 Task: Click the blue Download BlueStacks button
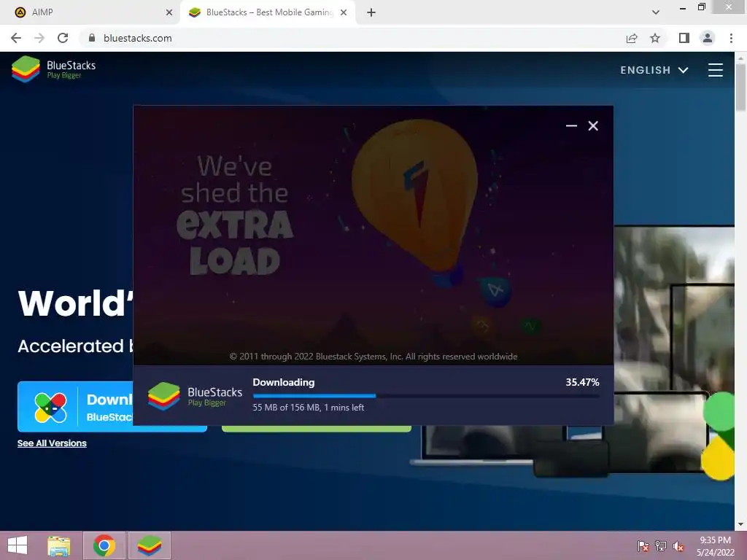pyautogui.click(x=75, y=407)
